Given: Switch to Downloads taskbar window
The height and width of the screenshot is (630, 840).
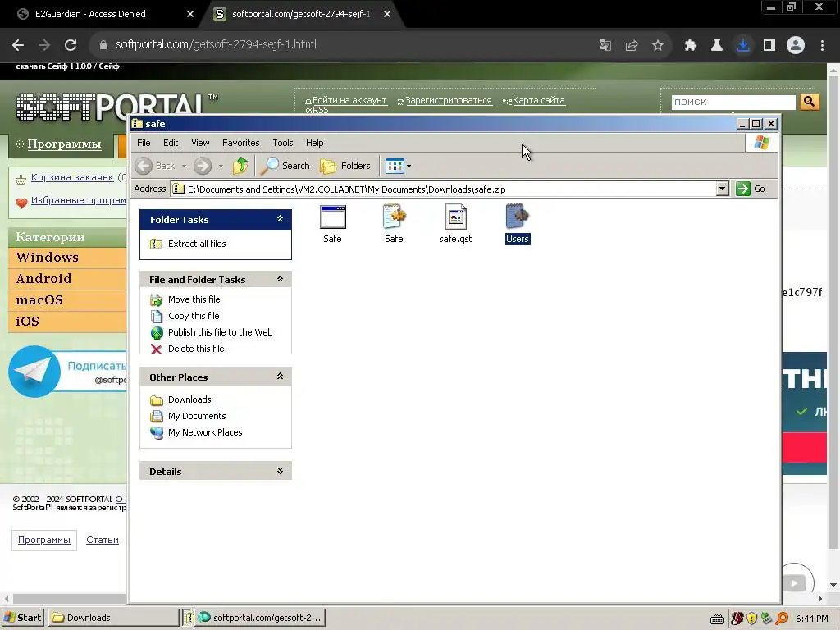Looking at the screenshot, I should (x=113, y=618).
